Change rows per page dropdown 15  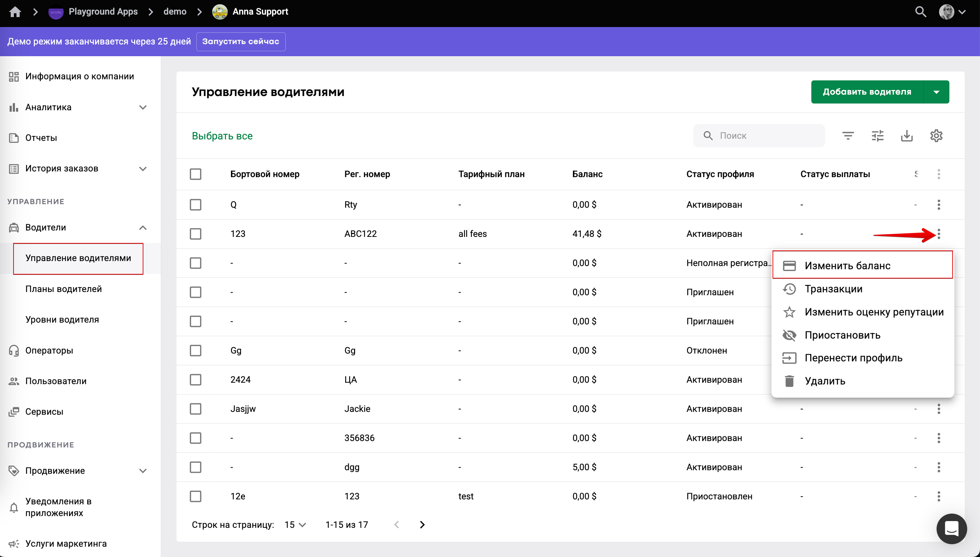click(295, 525)
